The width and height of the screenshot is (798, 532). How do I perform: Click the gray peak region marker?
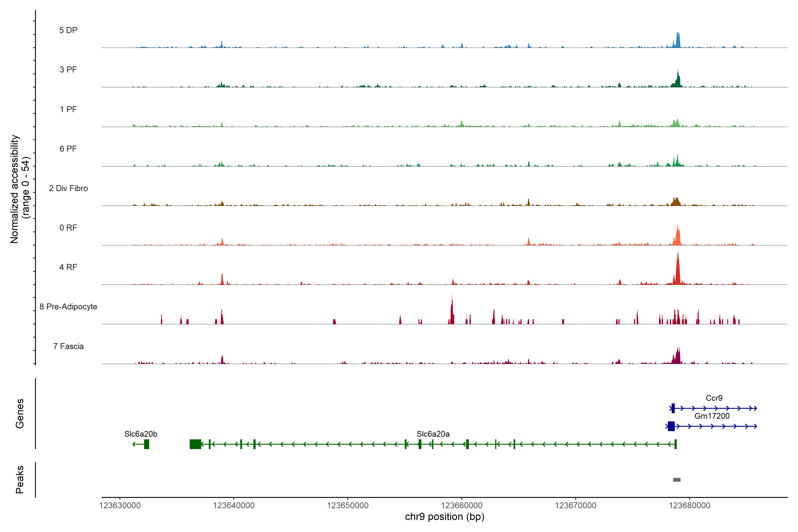[677, 480]
